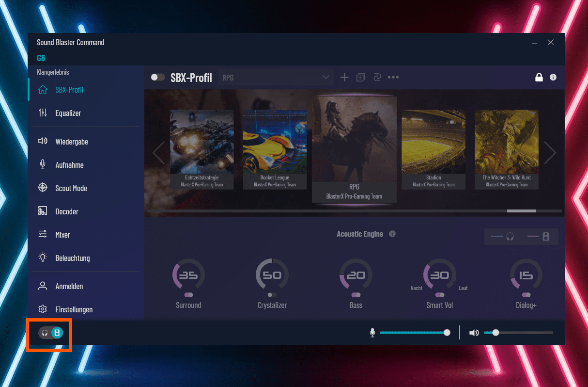Screen dimensions: 588x387
Task: Click the output volume slider
Action: tap(519, 333)
